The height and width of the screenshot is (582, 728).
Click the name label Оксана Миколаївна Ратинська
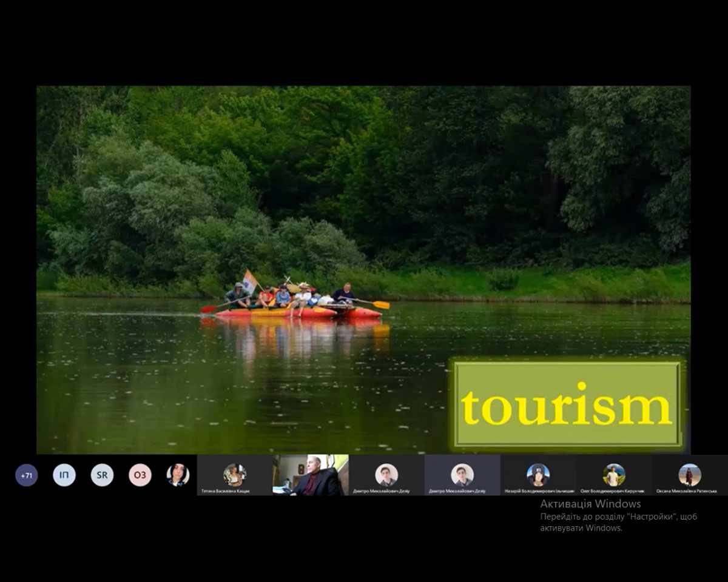coord(687,491)
